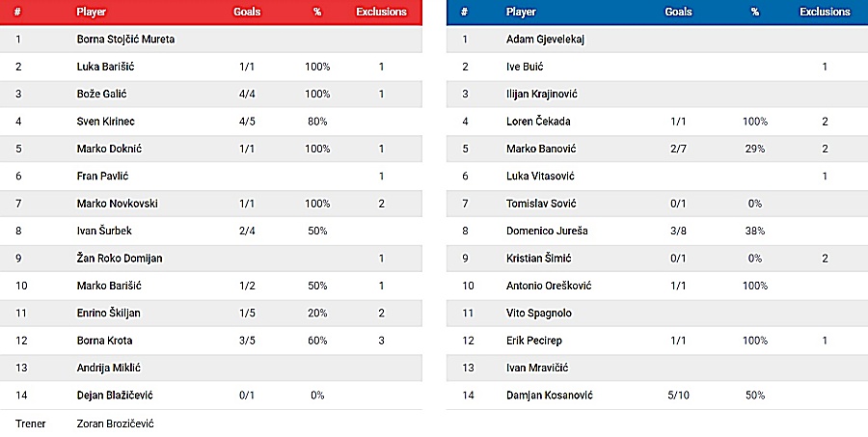
Task: Click Kristian Šimić's name
Action: (x=540, y=259)
